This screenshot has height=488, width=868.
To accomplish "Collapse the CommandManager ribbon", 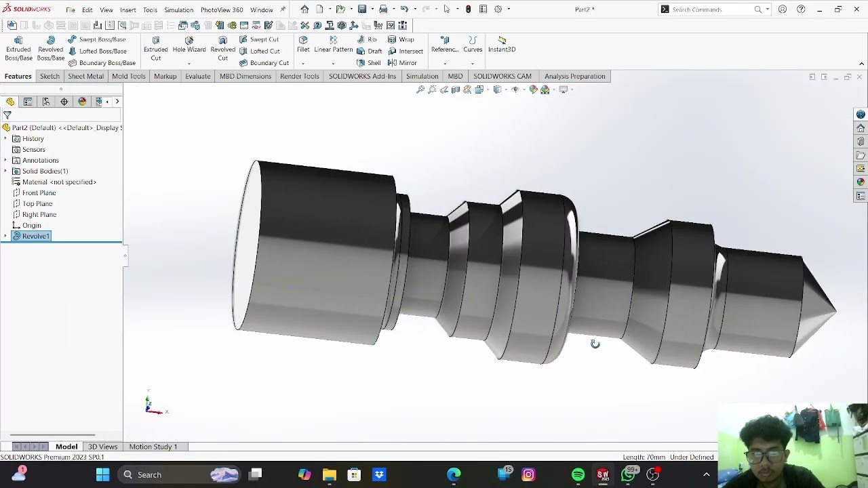I will point(861,64).
